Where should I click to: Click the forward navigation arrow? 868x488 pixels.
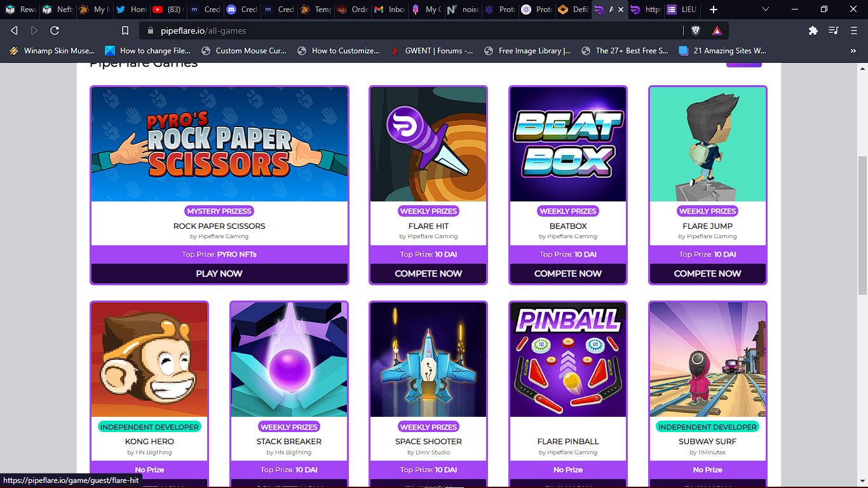click(34, 30)
